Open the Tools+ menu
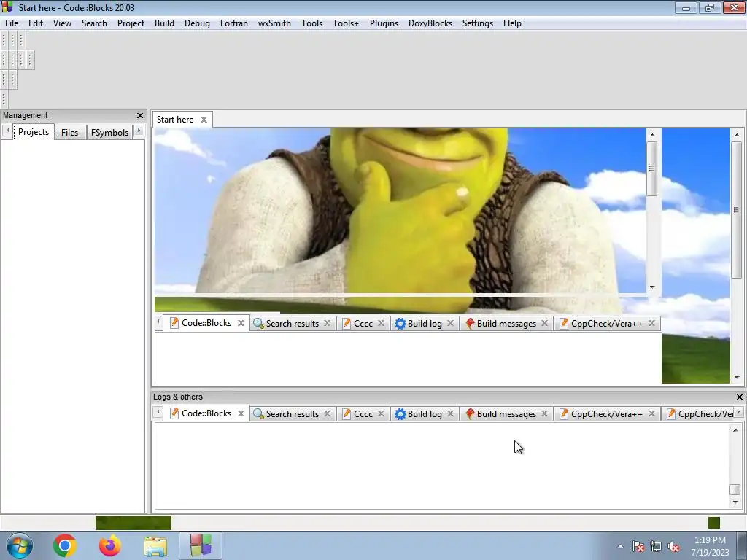The image size is (747, 560). pos(345,23)
